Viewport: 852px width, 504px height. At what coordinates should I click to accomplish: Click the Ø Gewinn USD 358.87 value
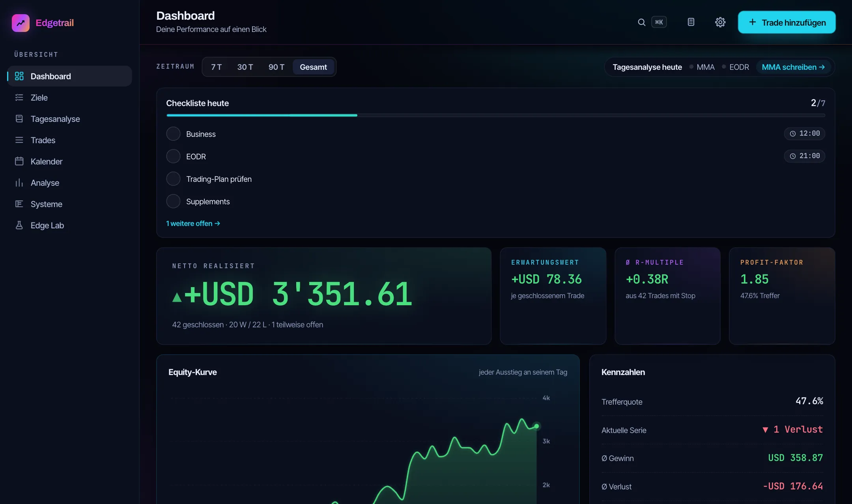coord(795,458)
